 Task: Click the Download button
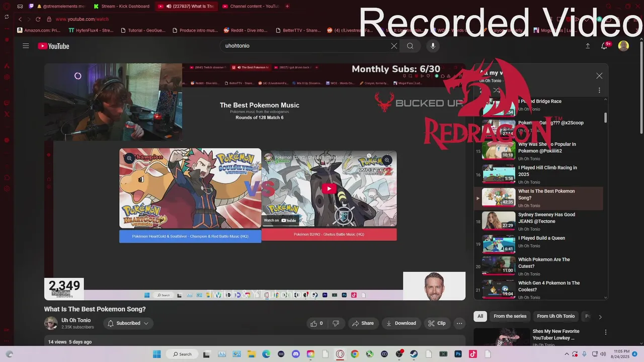pyautogui.click(x=401, y=323)
